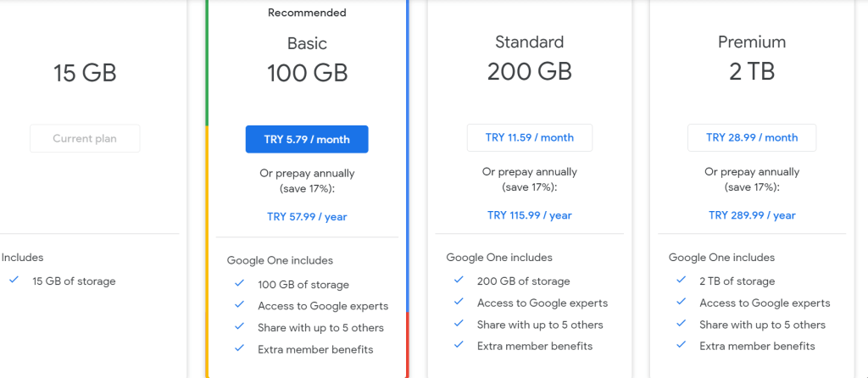Click the 15 GB free plan heading
The image size is (868, 378).
85,73
